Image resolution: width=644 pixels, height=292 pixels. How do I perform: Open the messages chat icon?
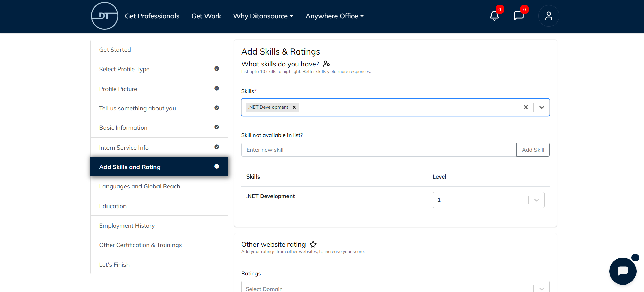click(519, 16)
